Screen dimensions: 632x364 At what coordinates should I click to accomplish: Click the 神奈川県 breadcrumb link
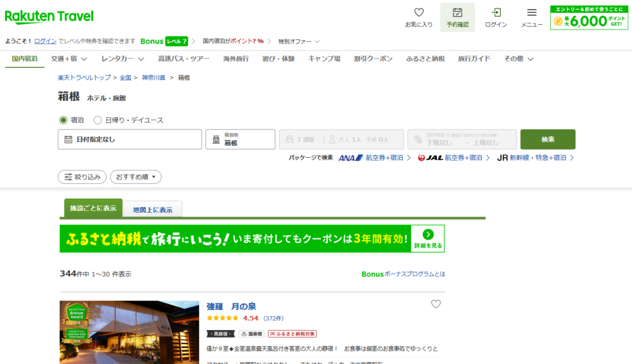pos(154,78)
